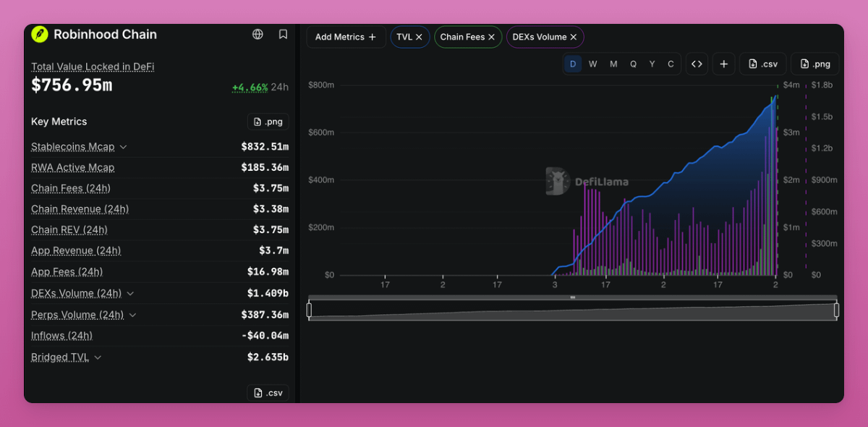Export the chart as .png
Viewport: 868px width, 427px height.
click(814, 64)
